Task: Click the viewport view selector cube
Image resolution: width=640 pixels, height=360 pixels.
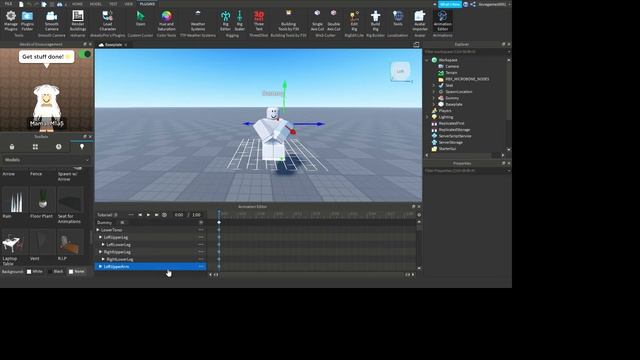Action: 400,71
